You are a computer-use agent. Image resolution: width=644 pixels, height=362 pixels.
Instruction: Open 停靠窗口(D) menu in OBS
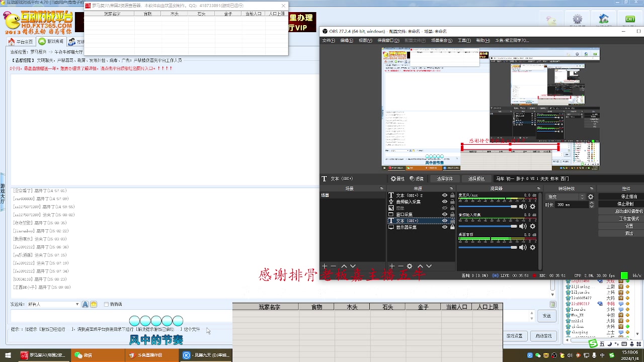pos(388,40)
